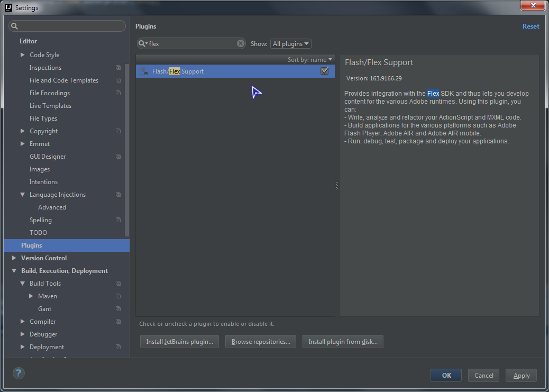
Task: Focus the settings search field
Action: pyautogui.click(x=67, y=26)
